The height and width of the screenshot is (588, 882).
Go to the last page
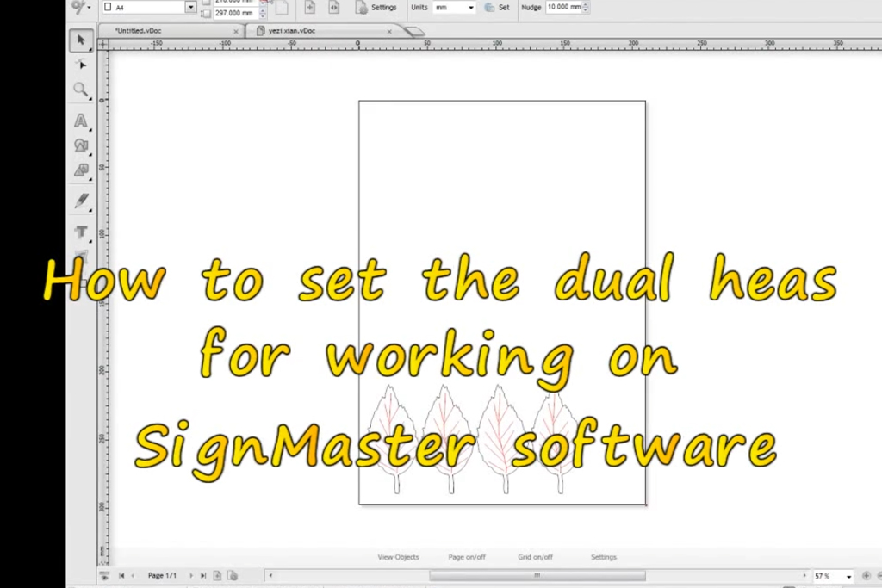(203, 575)
